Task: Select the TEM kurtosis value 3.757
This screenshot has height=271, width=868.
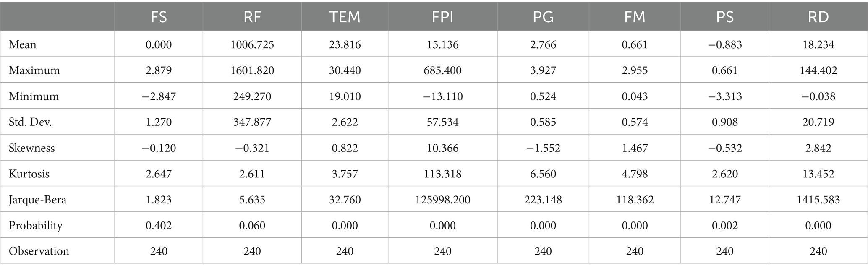Action: point(345,174)
